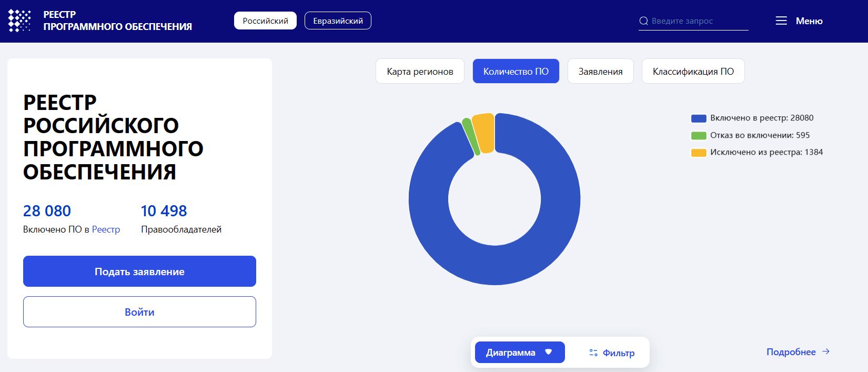Click the filter sliders icon
Image resolution: width=868 pixels, height=372 pixels.
[x=593, y=353]
